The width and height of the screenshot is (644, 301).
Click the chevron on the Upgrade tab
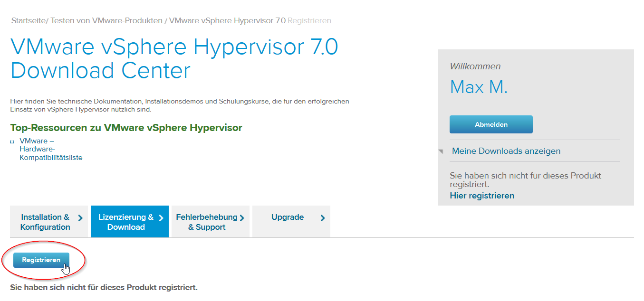pos(323,217)
